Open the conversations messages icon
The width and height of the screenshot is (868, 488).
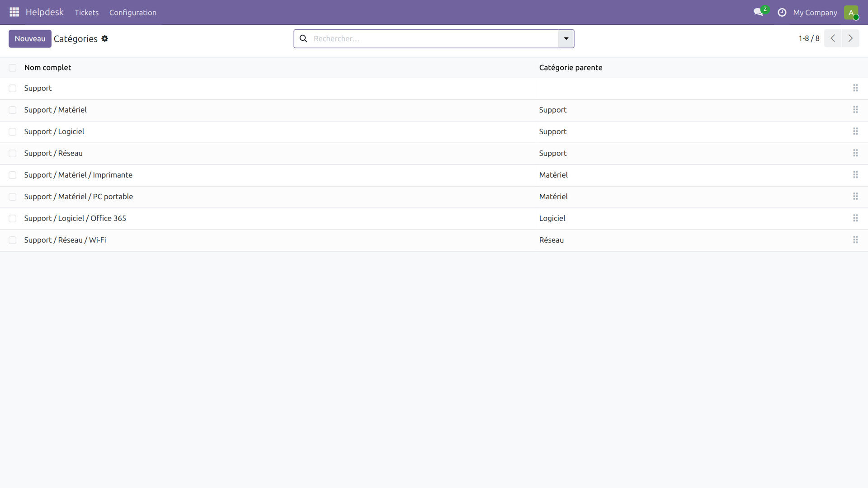click(758, 12)
